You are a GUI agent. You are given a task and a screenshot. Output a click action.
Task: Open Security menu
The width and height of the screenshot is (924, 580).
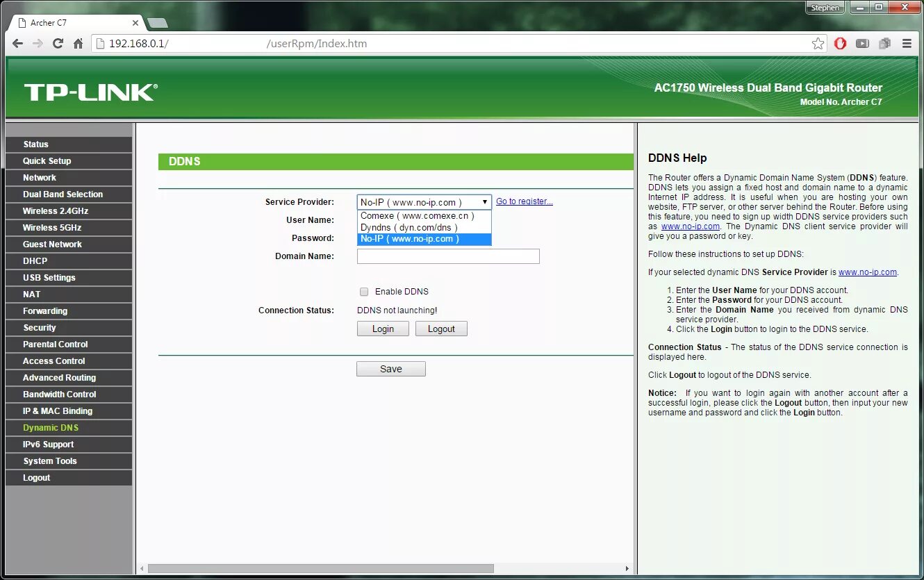point(68,328)
